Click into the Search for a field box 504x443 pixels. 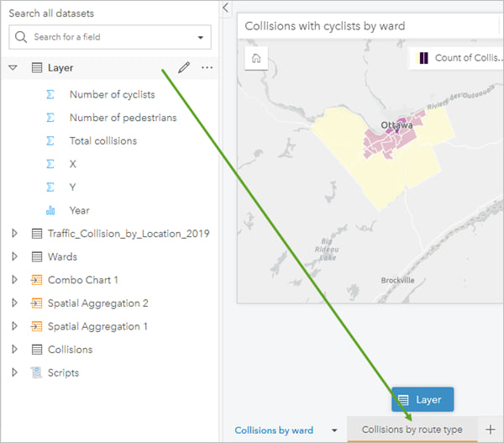pyautogui.click(x=109, y=38)
